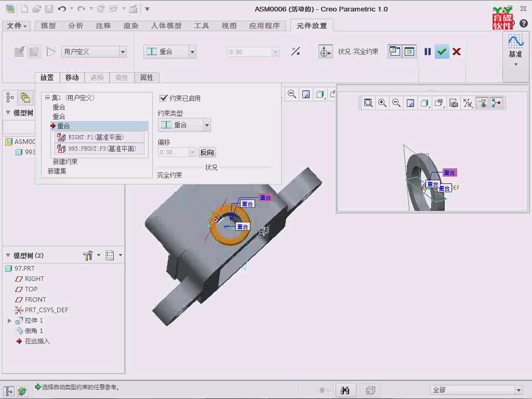The image size is (532, 399).
Task: Undo the last action
Action: click(x=62, y=9)
